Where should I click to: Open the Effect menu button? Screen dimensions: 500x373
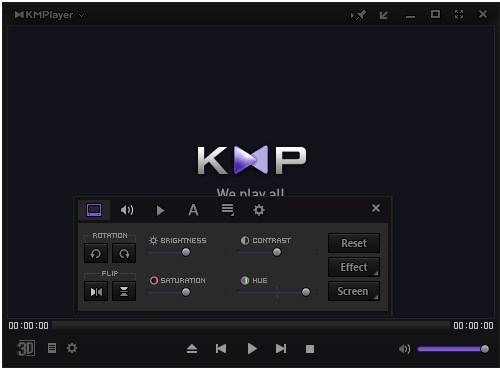pos(354,267)
